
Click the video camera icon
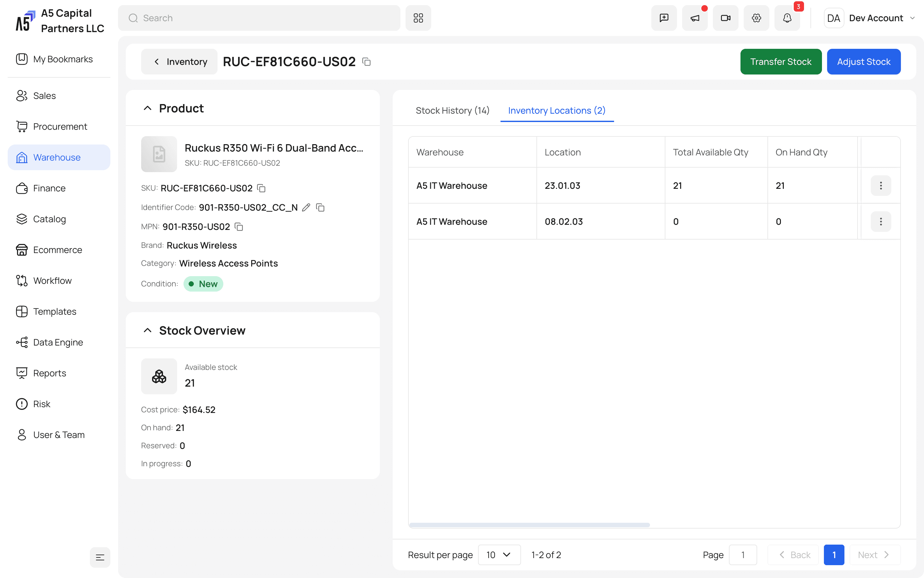point(725,18)
